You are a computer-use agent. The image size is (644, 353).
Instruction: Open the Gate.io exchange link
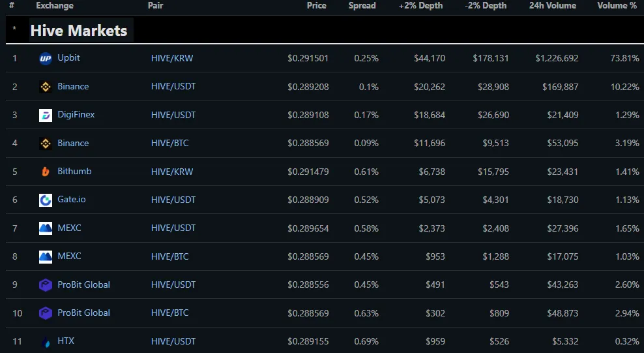(x=72, y=199)
